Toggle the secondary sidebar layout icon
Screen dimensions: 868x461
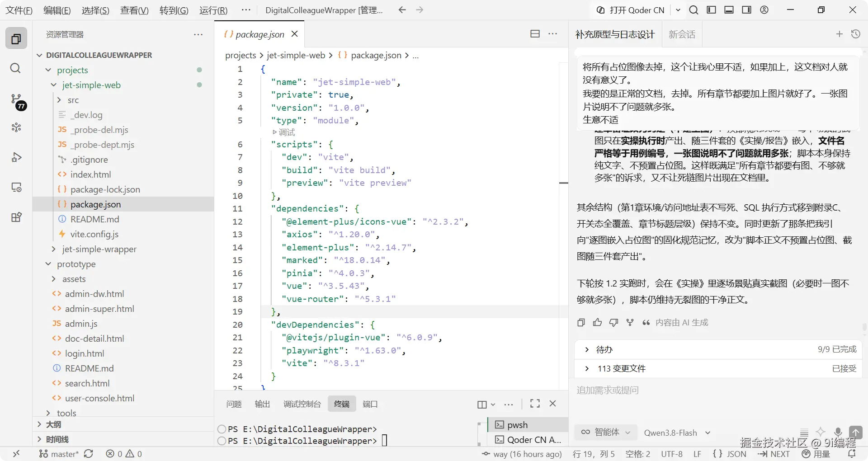coord(746,10)
